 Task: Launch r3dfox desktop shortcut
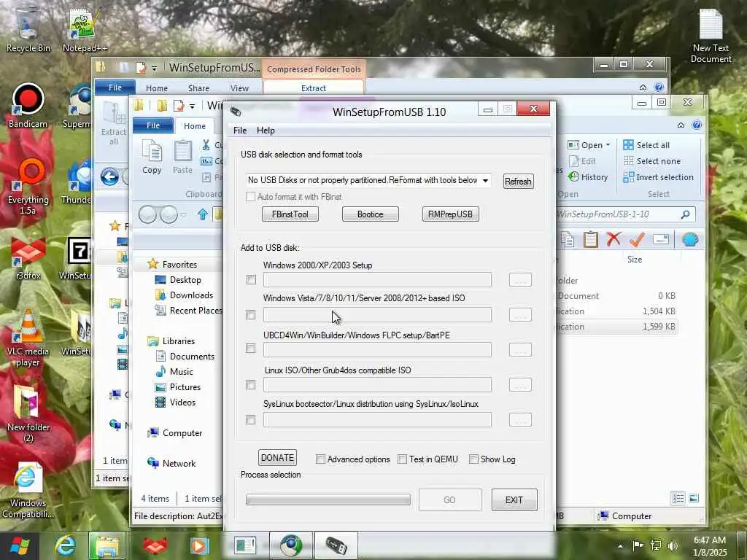click(x=28, y=258)
